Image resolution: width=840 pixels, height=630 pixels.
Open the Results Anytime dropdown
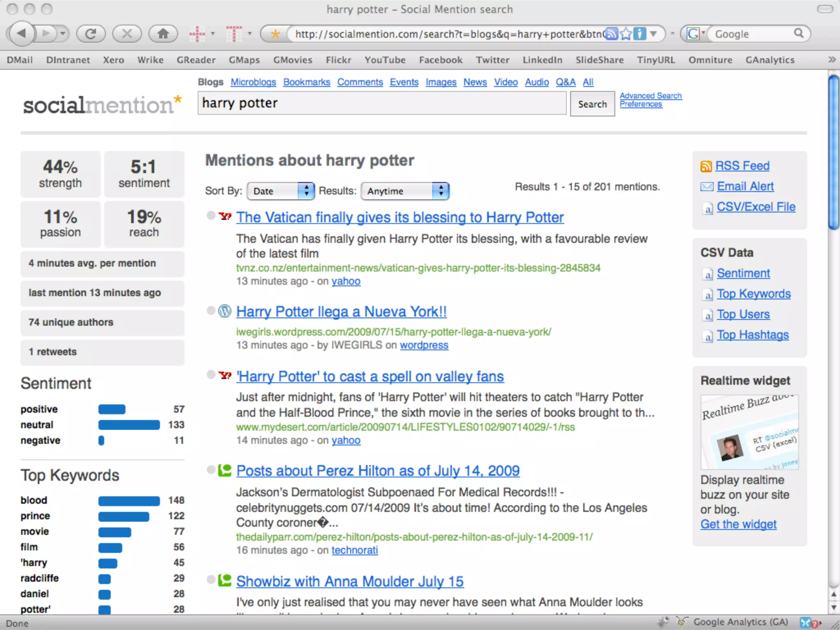tap(405, 191)
